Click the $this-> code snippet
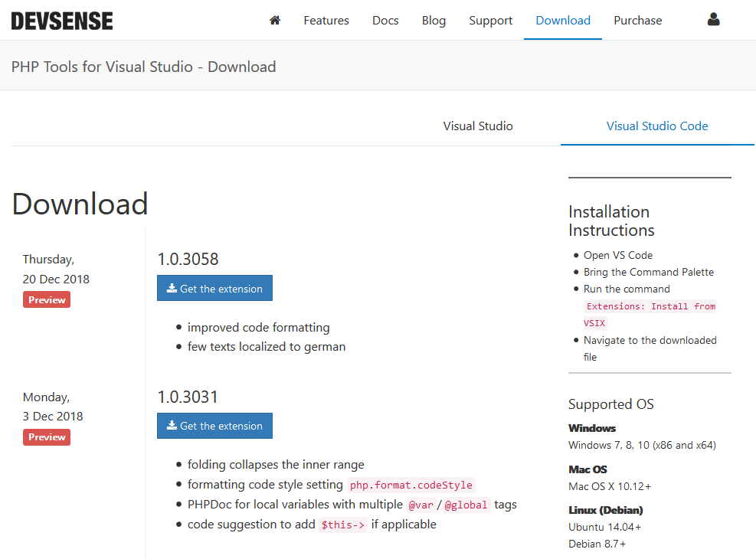This screenshot has width=756, height=559. coord(343,525)
